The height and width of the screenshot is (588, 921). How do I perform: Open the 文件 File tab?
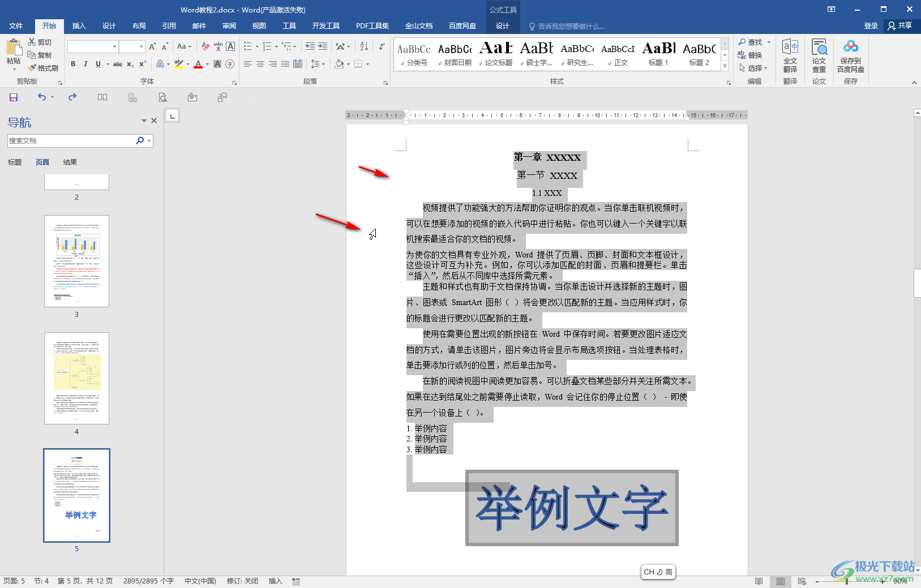tap(16, 26)
